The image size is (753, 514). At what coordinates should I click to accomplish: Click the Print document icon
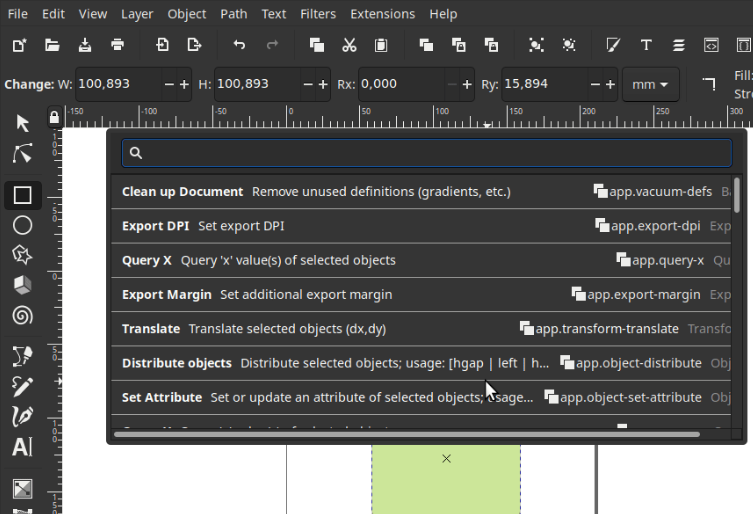pyautogui.click(x=118, y=45)
